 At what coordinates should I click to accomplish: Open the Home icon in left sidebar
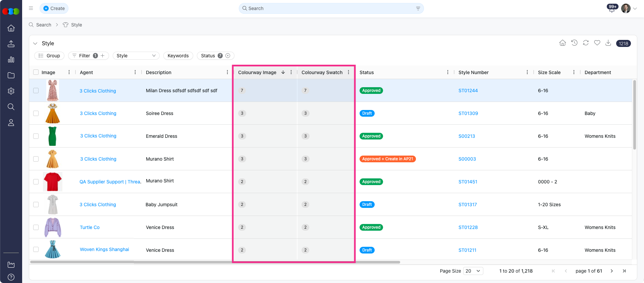[x=11, y=28]
